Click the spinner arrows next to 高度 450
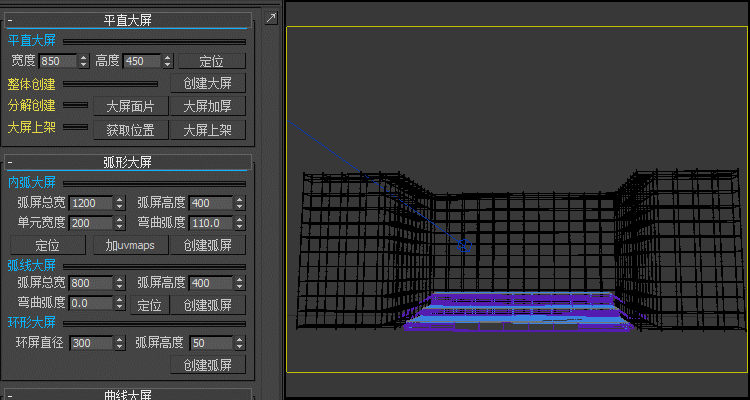This screenshot has height=400, width=750. click(x=167, y=61)
